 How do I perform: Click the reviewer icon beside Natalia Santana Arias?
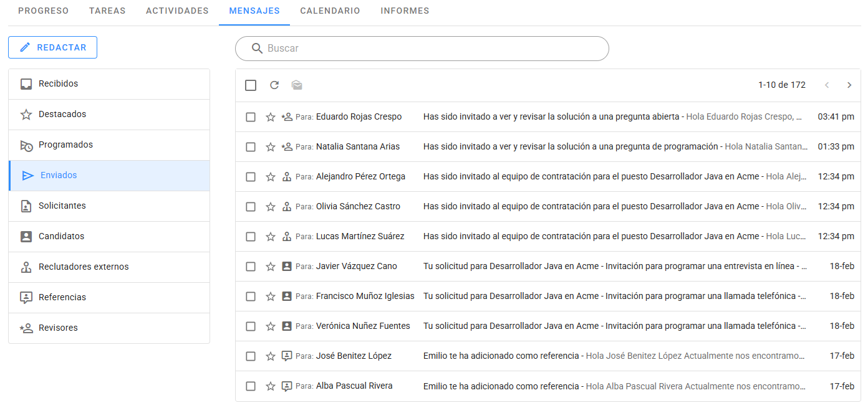point(287,147)
